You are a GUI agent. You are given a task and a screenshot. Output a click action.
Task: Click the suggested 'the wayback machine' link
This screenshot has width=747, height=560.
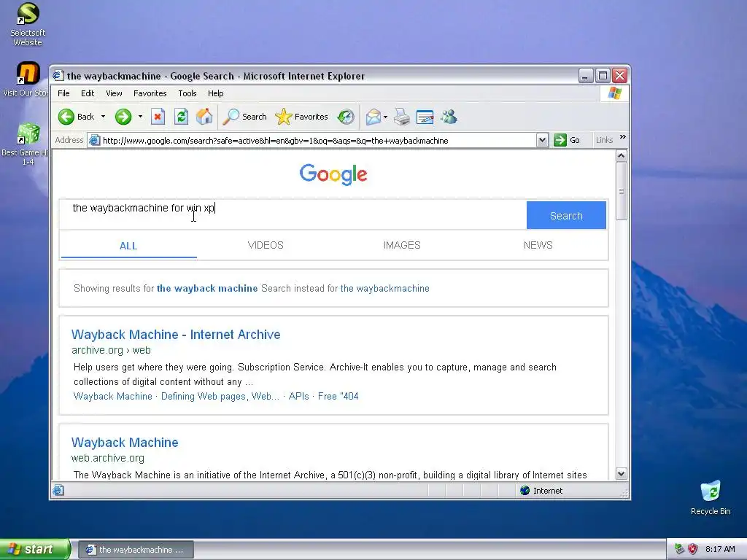207,289
